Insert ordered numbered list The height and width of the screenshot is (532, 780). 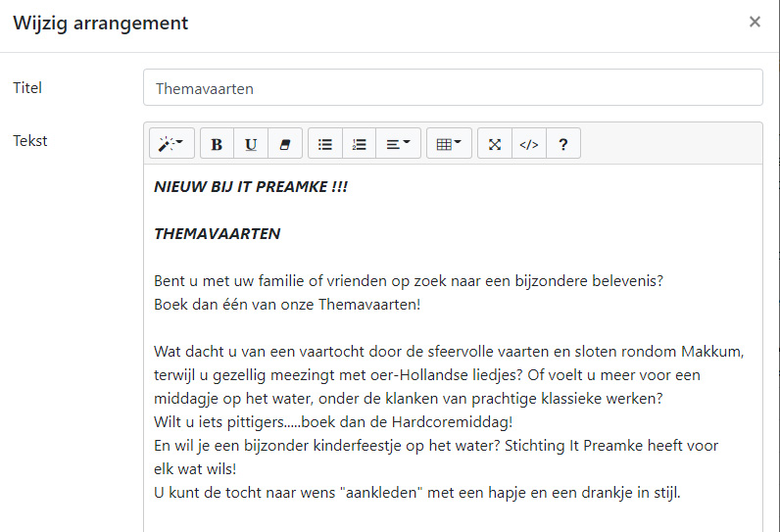pyautogui.click(x=360, y=144)
